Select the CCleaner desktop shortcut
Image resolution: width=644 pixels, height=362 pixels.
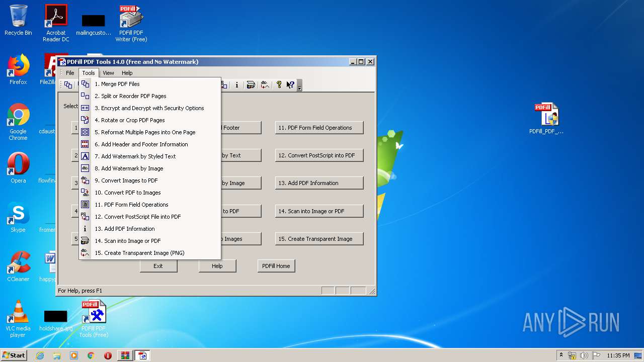(18, 266)
